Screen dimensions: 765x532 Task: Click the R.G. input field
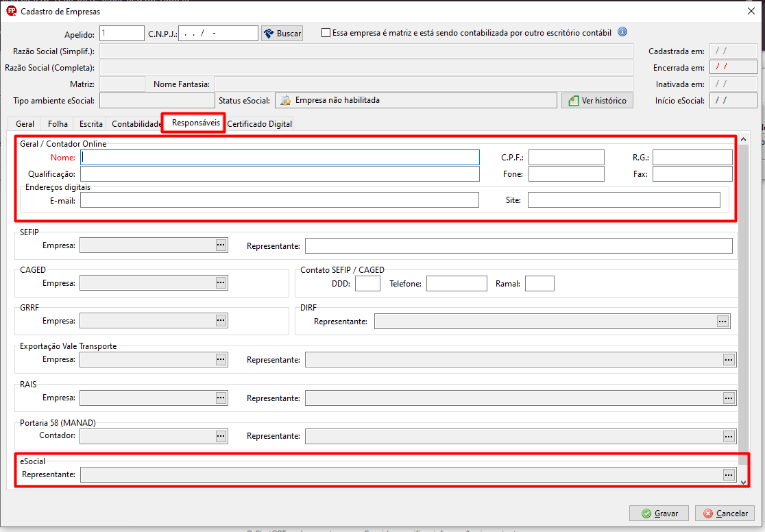tap(692, 157)
